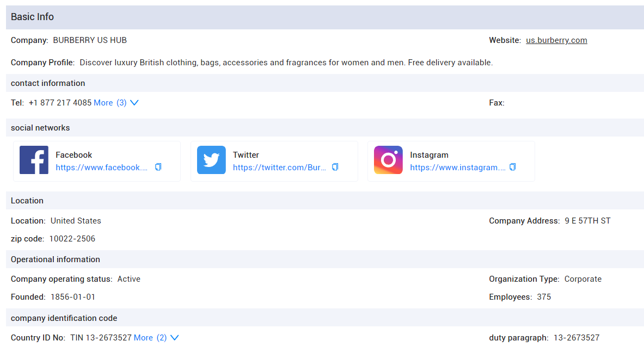Click company identification code section header
This screenshot has height=347, width=644.
325,318
